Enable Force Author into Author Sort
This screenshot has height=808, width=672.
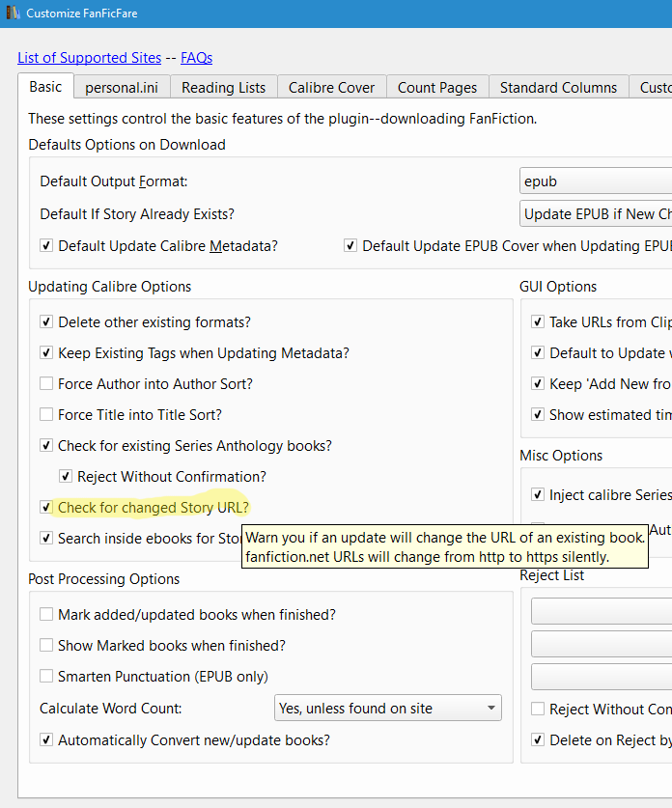[x=46, y=384]
